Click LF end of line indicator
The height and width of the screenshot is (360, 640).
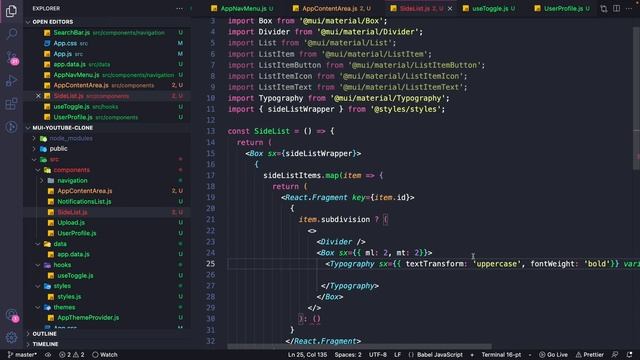tap(397, 355)
